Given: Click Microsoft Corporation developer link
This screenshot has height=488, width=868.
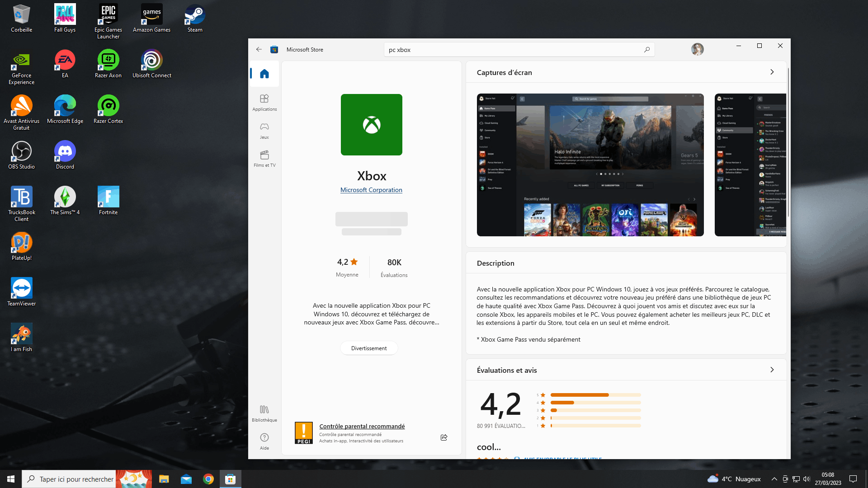Looking at the screenshot, I should pos(372,189).
